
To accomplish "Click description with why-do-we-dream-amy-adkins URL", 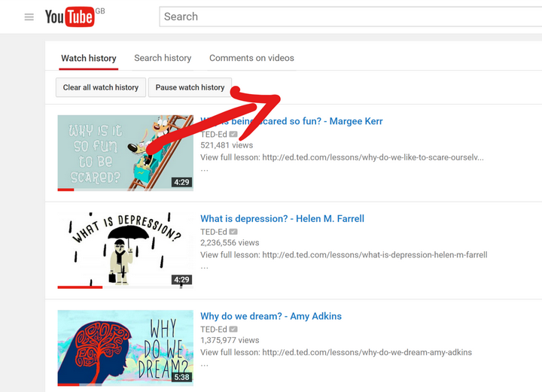I will [x=336, y=352].
